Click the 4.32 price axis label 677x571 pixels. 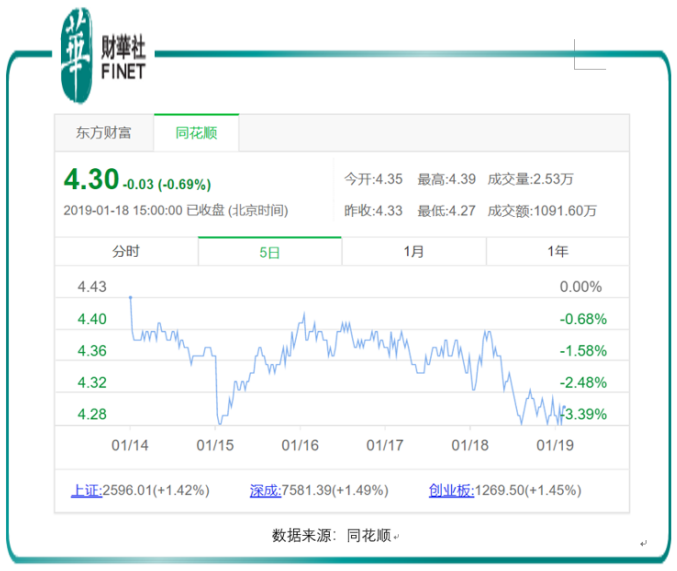(x=92, y=382)
